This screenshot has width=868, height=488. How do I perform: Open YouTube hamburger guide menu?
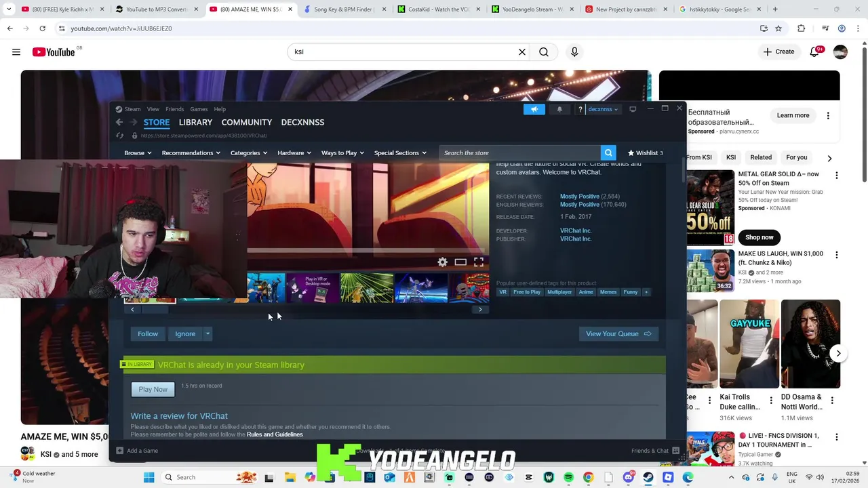tap(16, 52)
